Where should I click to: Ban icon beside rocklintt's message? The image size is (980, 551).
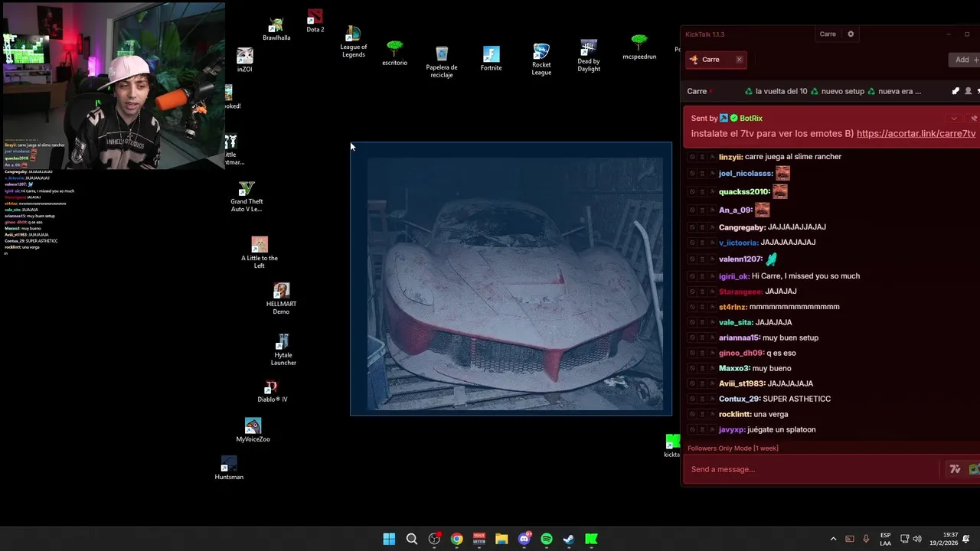pyautogui.click(x=692, y=414)
